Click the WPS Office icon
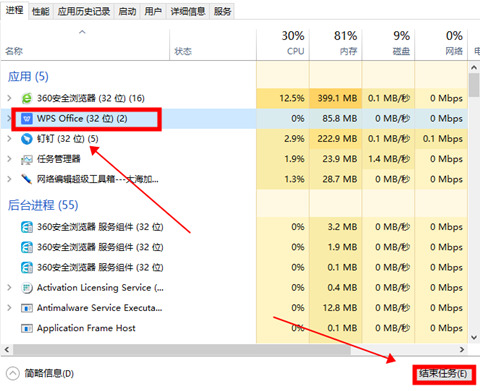Screen dimensions: 480x391 pos(27,118)
